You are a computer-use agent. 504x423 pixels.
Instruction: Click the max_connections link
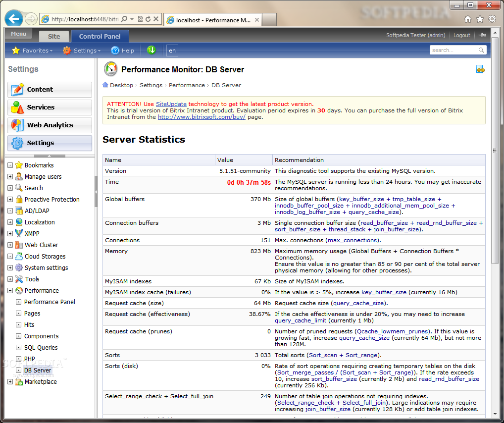tap(352, 240)
